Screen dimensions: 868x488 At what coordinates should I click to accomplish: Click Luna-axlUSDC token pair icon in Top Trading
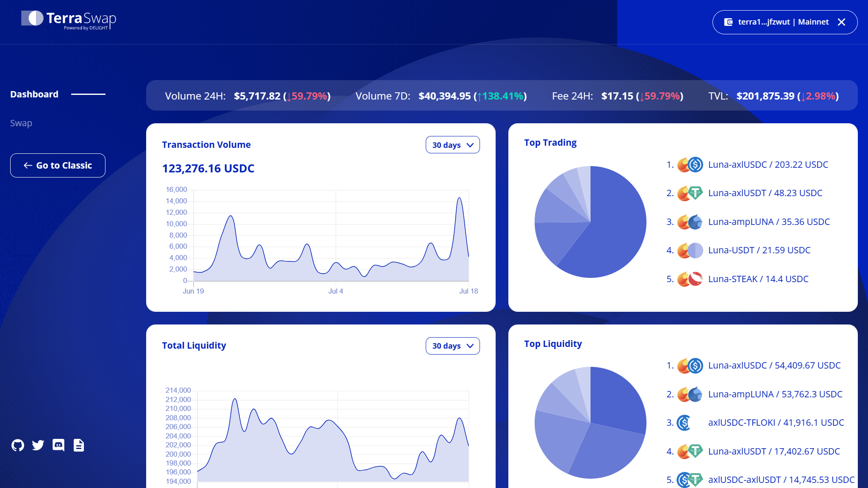click(x=690, y=164)
